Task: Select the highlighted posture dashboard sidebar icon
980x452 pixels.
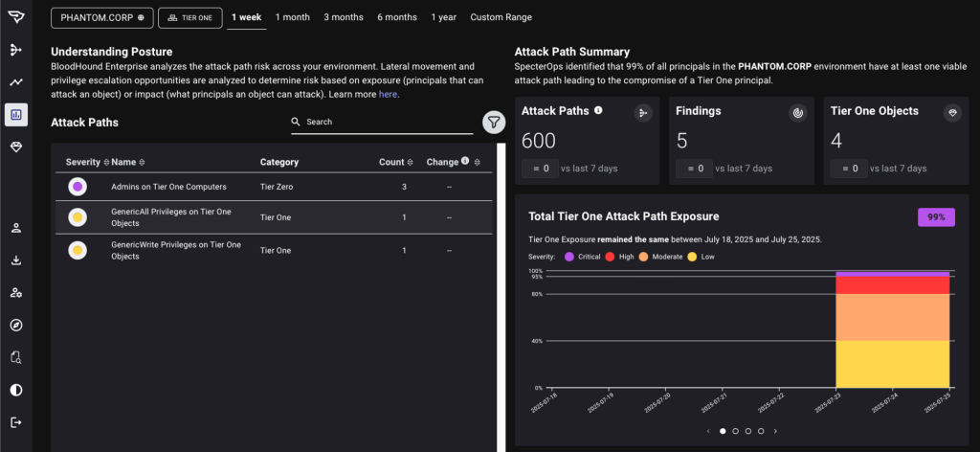Action: pyautogui.click(x=16, y=115)
